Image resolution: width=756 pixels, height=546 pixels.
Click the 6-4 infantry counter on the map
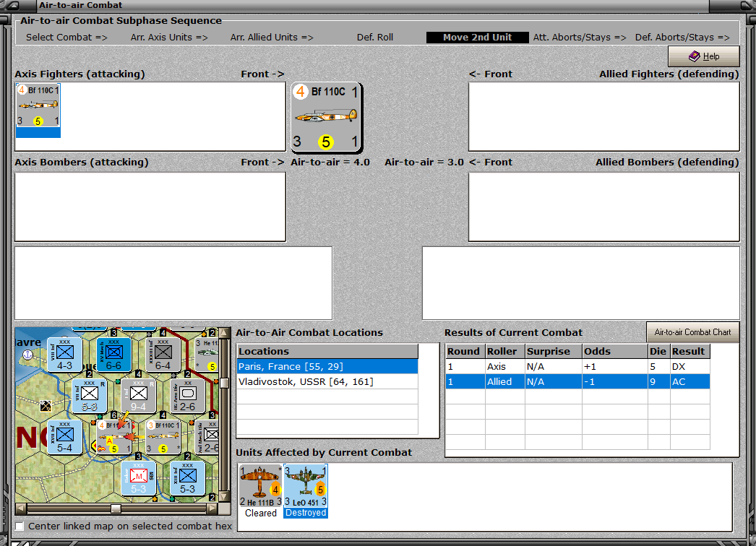click(x=163, y=354)
